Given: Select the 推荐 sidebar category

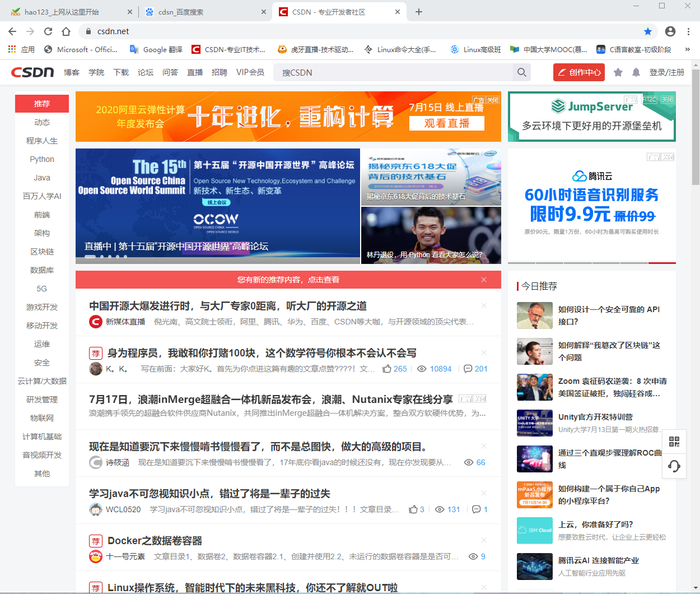Looking at the screenshot, I should [42, 104].
